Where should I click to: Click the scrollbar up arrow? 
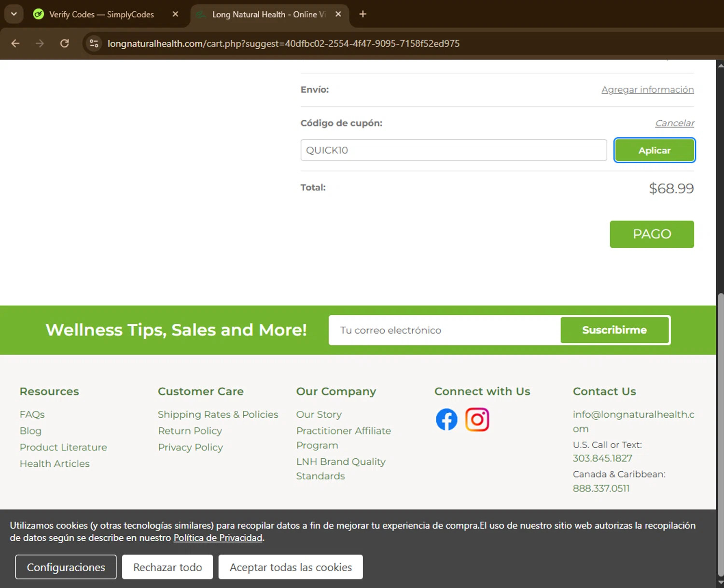(720, 65)
